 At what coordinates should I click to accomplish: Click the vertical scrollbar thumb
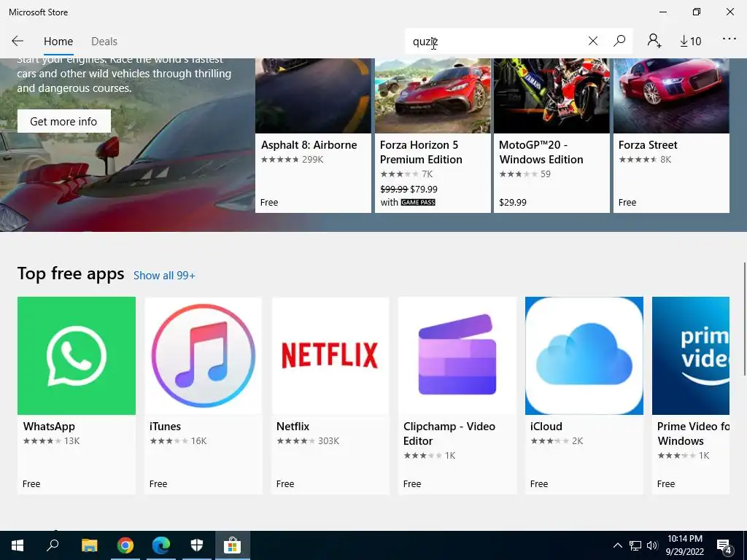pos(745,318)
